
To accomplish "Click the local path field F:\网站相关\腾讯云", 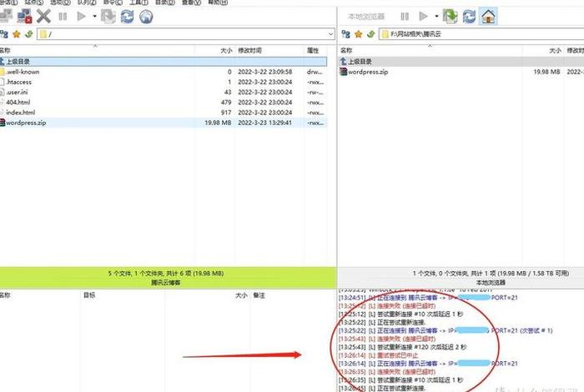I will (x=481, y=34).
